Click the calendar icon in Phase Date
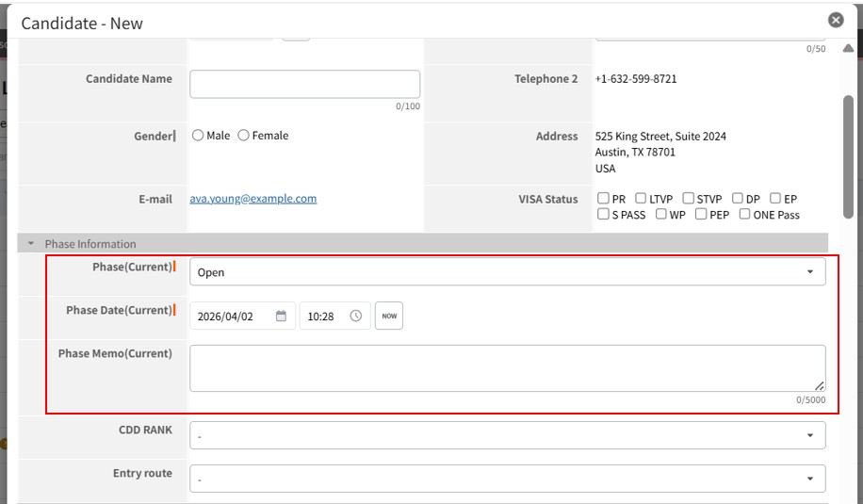 (281, 317)
